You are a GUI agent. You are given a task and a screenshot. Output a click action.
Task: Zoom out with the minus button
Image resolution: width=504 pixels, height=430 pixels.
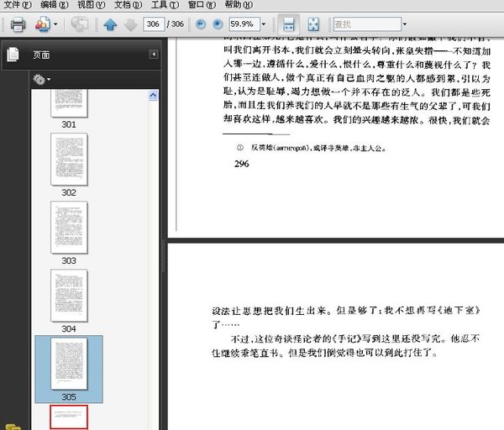click(201, 24)
